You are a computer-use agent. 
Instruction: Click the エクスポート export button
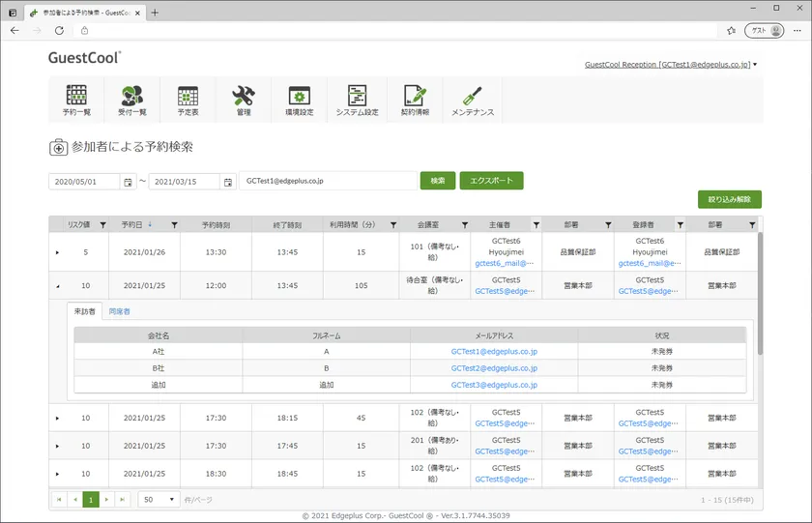pos(491,181)
